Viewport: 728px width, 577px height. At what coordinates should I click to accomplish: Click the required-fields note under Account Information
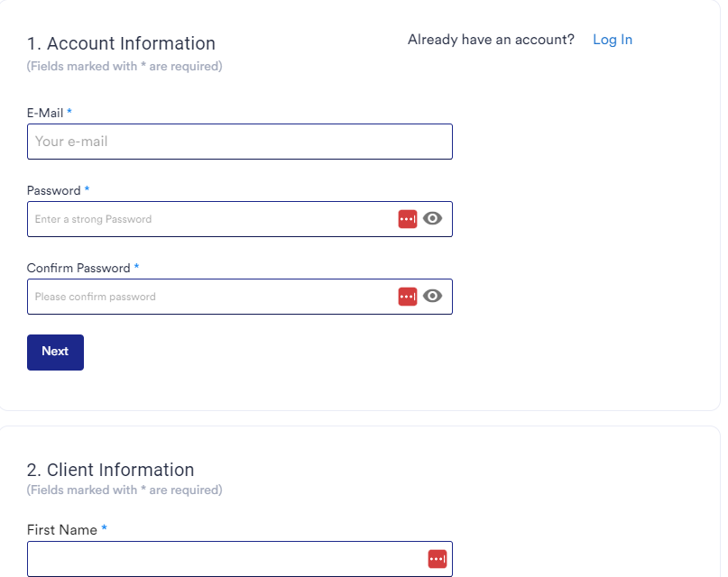click(124, 67)
